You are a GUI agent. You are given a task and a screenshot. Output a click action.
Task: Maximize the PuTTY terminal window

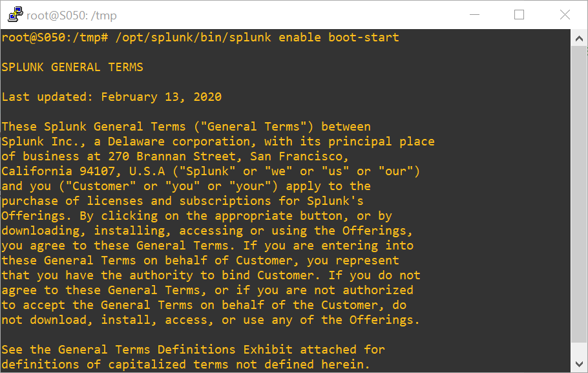click(519, 15)
